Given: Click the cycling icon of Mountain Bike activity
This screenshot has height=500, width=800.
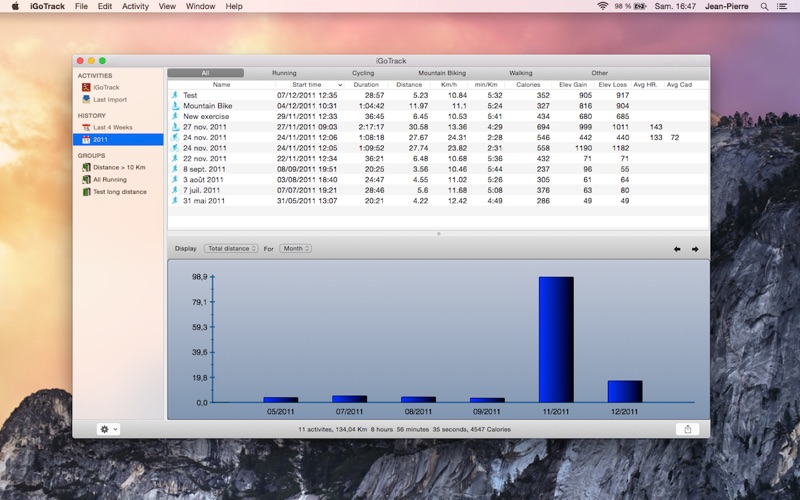Looking at the screenshot, I should tap(174, 106).
